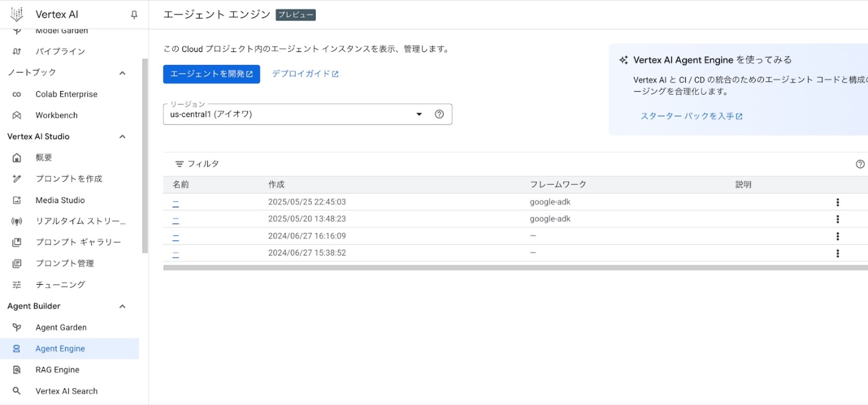
Task: Sort by 名前 column header
Action: tap(180, 185)
